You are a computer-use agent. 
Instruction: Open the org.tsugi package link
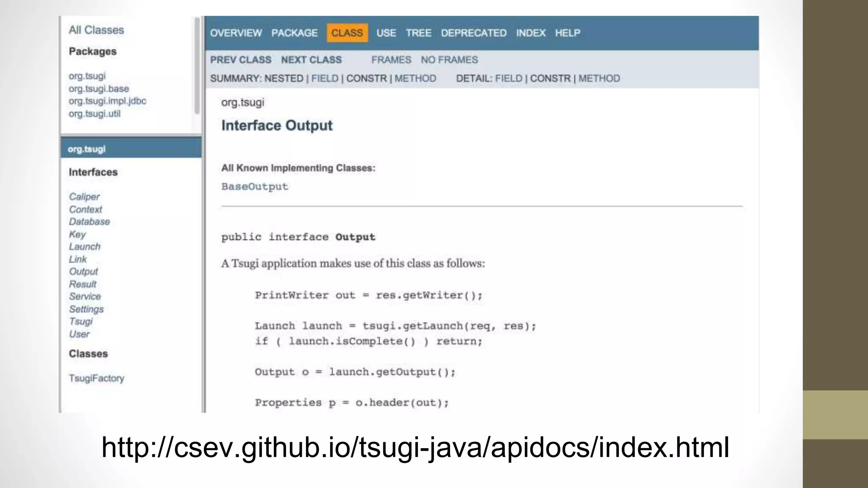(87, 76)
